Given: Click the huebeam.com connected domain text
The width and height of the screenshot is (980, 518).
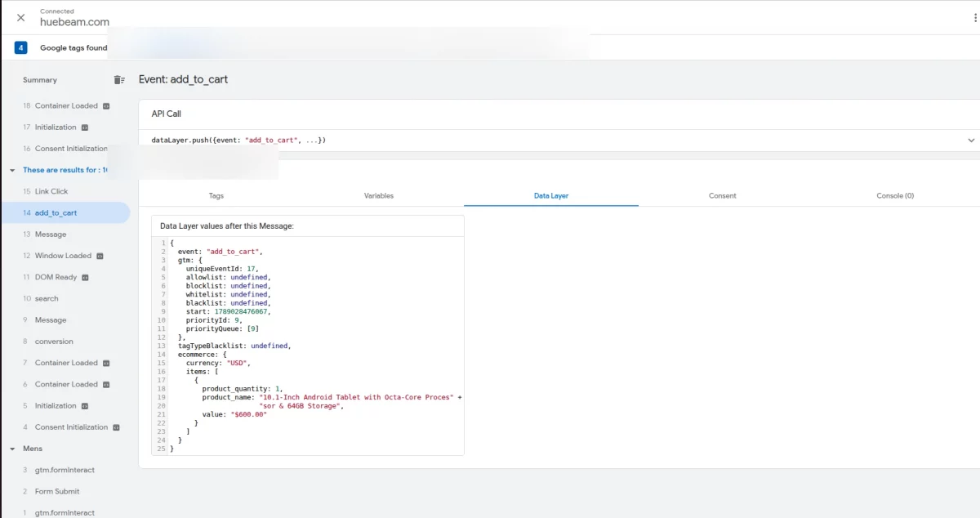Looking at the screenshot, I should pyautogui.click(x=74, y=23).
